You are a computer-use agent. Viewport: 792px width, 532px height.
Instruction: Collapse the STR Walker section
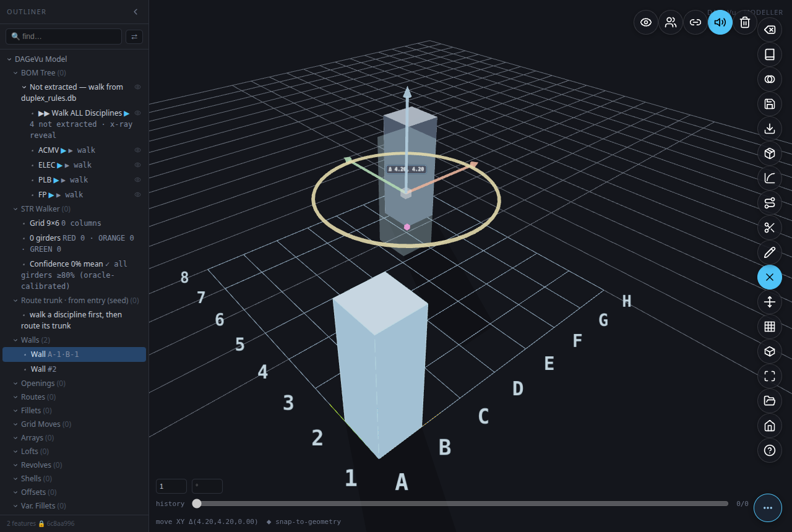pyautogui.click(x=15, y=209)
